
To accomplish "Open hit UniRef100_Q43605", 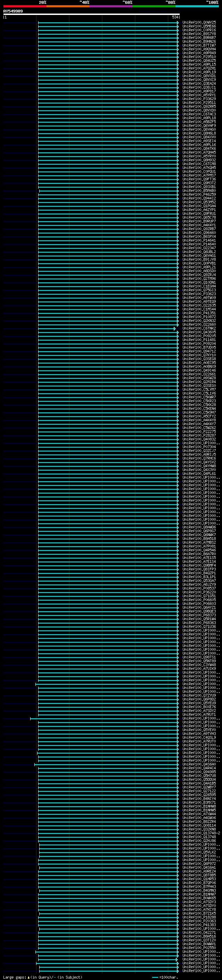I will 199,332.
